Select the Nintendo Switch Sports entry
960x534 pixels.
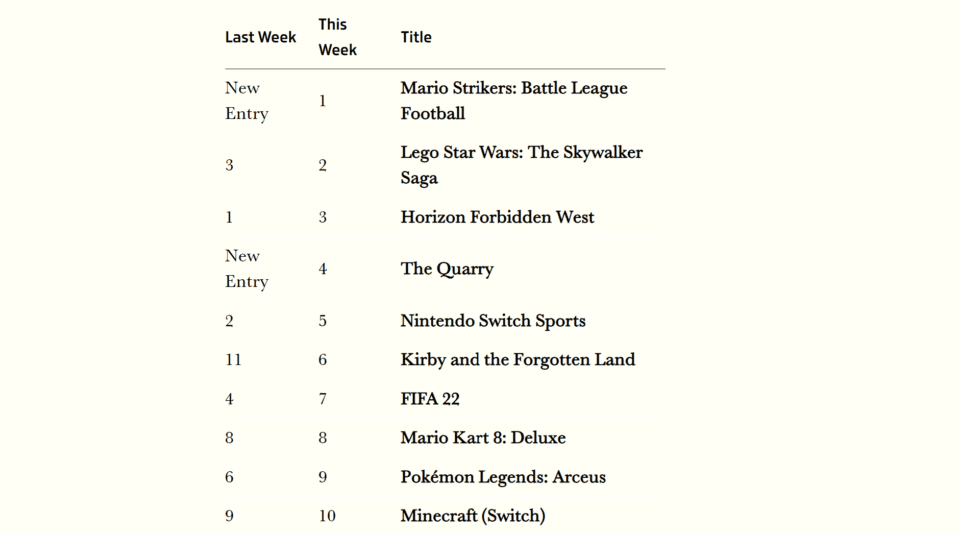[493, 321]
